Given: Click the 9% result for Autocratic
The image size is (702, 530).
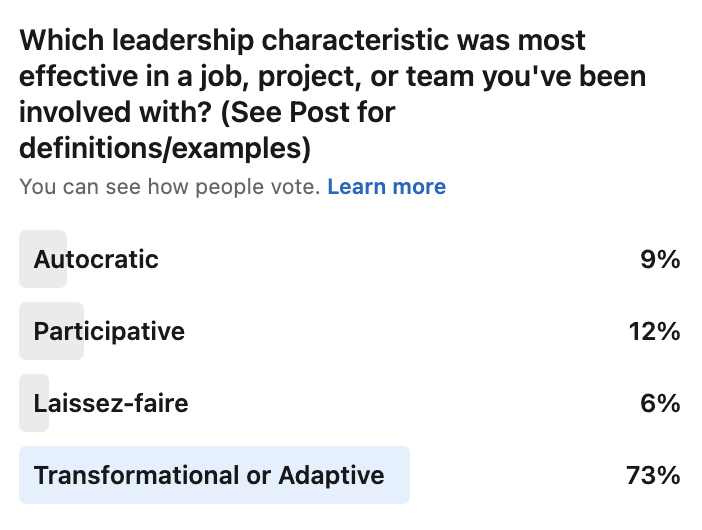Looking at the screenshot, I should tap(660, 259).
